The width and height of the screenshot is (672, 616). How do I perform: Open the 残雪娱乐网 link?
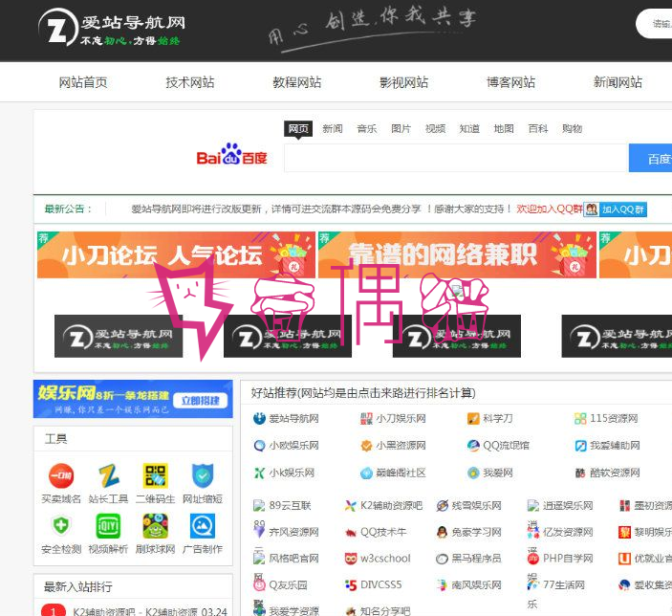click(x=476, y=506)
